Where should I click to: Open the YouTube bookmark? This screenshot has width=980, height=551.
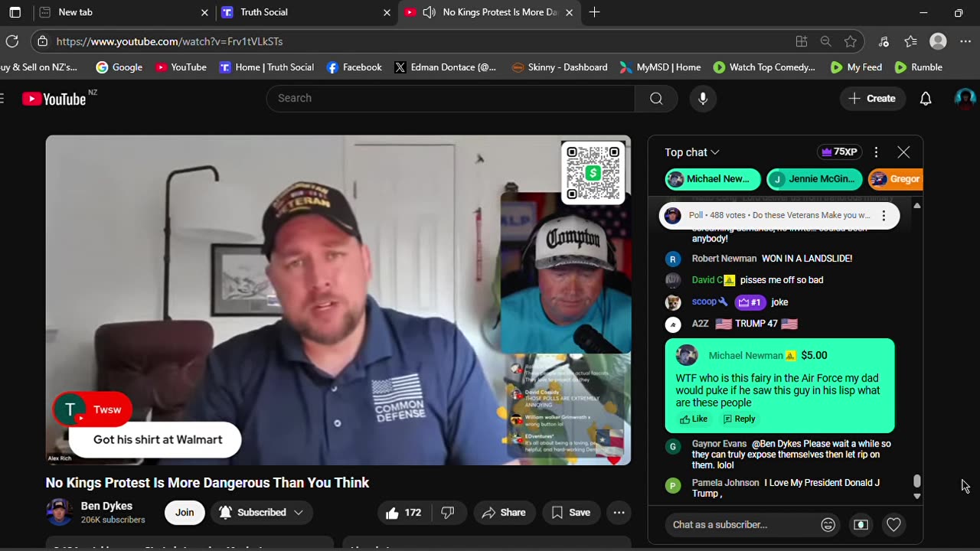(x=181, y=67)
